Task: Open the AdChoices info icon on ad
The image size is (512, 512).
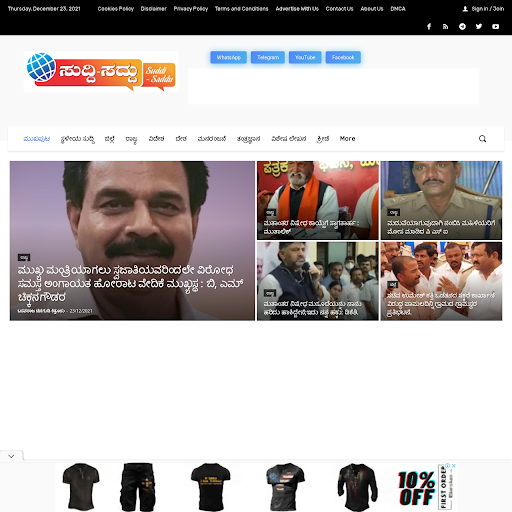Action: pos(448,466)
